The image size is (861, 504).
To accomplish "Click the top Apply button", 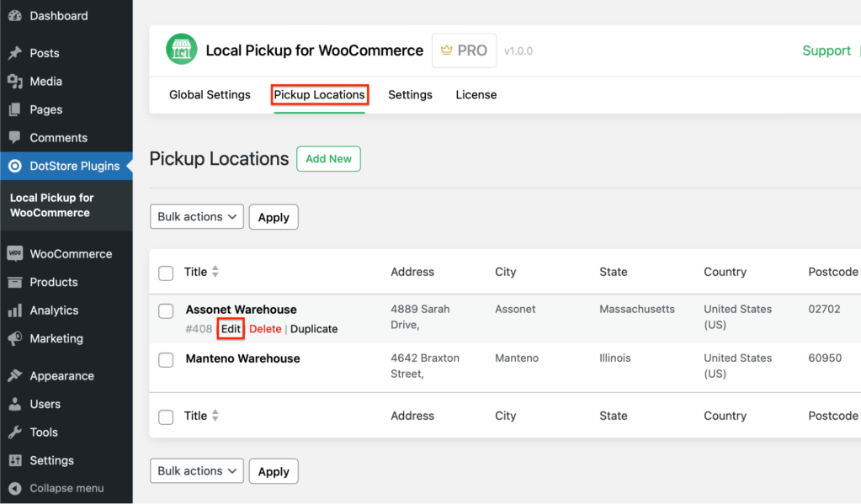I will (x=274, y=217).
